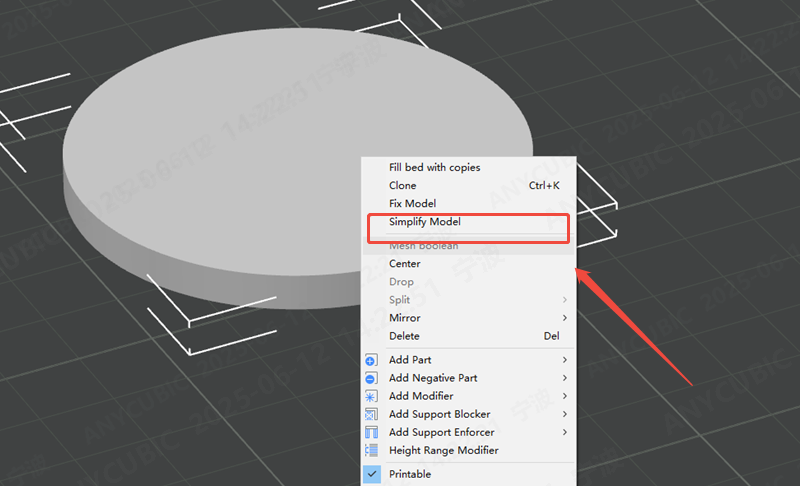The width and height of the screenshot is (800, 486).
Task: Choose Add Support Enforcer entry
Action: click(469, 432)
